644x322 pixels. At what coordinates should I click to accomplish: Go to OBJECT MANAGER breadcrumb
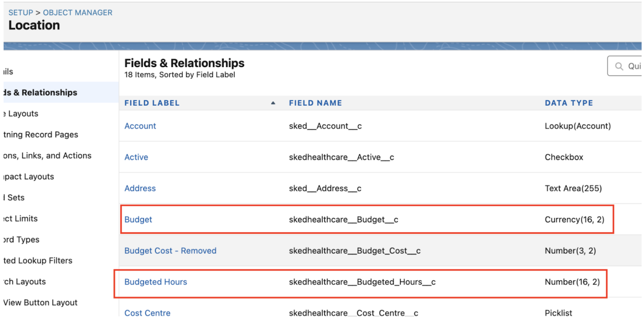tap(77, 13)
